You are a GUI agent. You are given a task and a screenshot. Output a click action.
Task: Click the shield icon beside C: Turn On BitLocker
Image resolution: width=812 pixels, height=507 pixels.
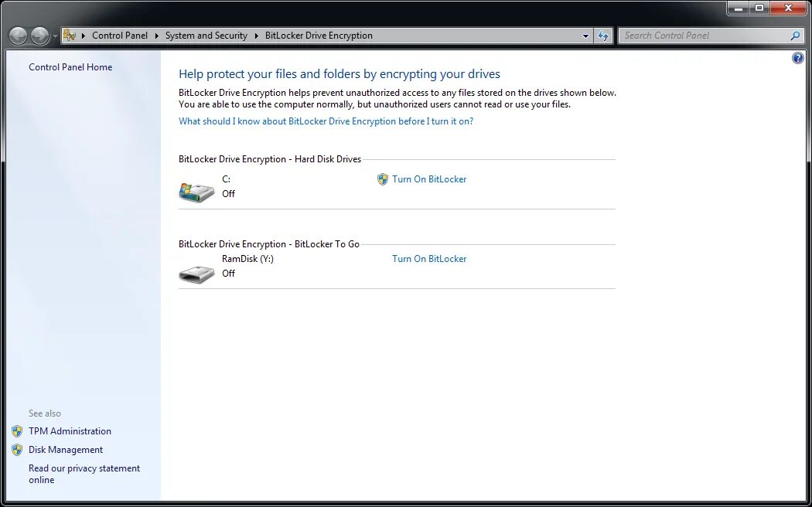click(382, 179)
